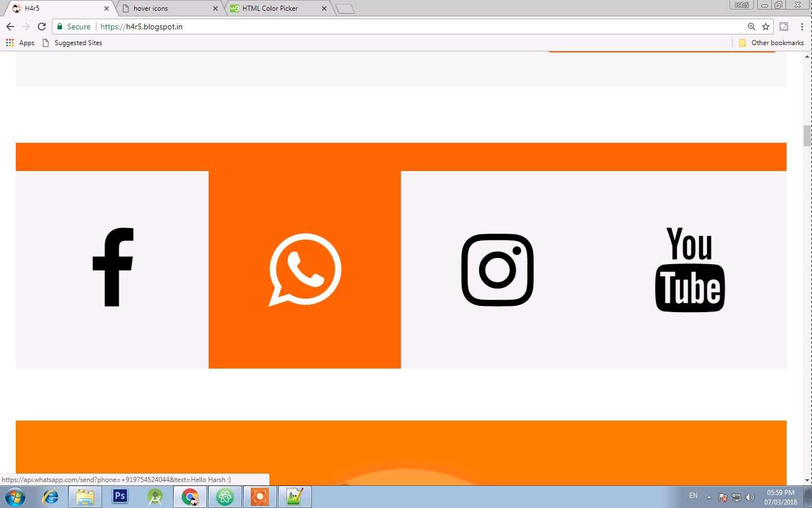This screenshot has height=508, width=812.
Task: Open Suggested Sites bookmark
Action: pos(72,43)
